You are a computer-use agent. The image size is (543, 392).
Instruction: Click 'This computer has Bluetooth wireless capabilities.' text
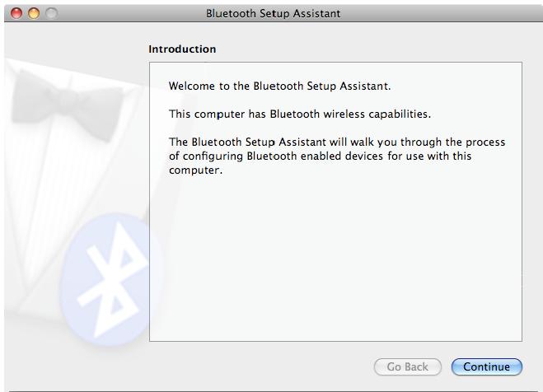pos(300,114)
